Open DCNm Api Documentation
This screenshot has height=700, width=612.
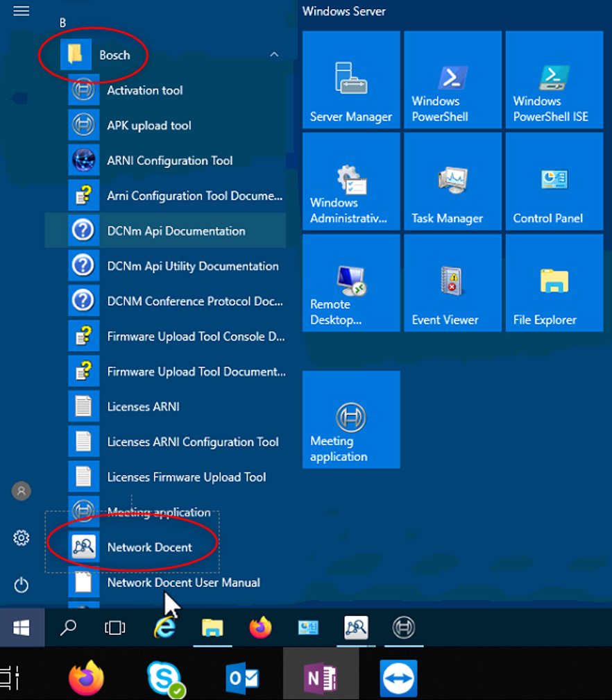pos(176,231)
